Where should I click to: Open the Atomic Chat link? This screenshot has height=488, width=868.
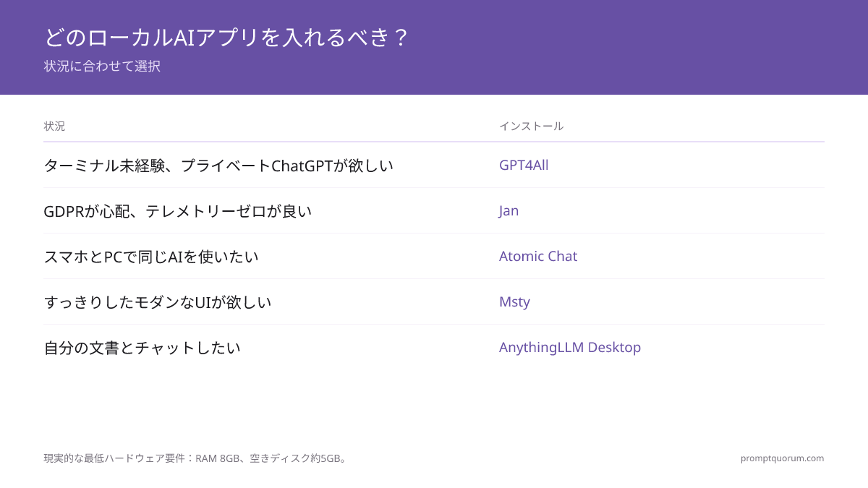tap(538, 256)
